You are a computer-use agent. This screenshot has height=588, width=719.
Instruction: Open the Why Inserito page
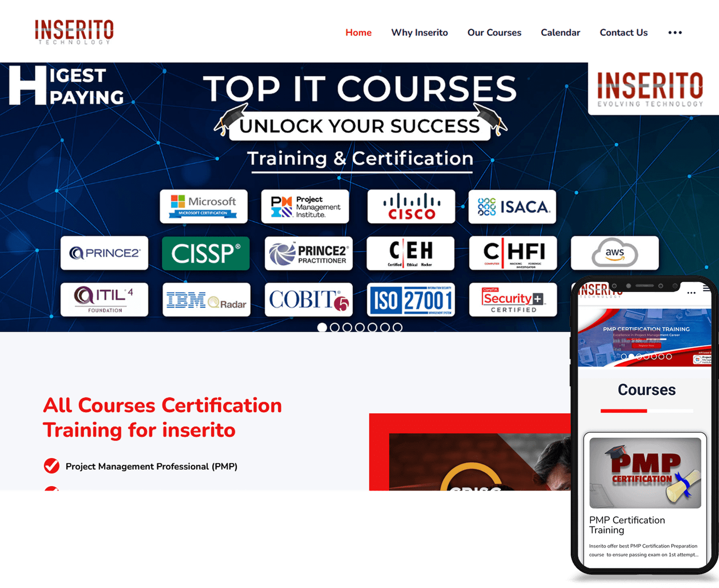419,32
